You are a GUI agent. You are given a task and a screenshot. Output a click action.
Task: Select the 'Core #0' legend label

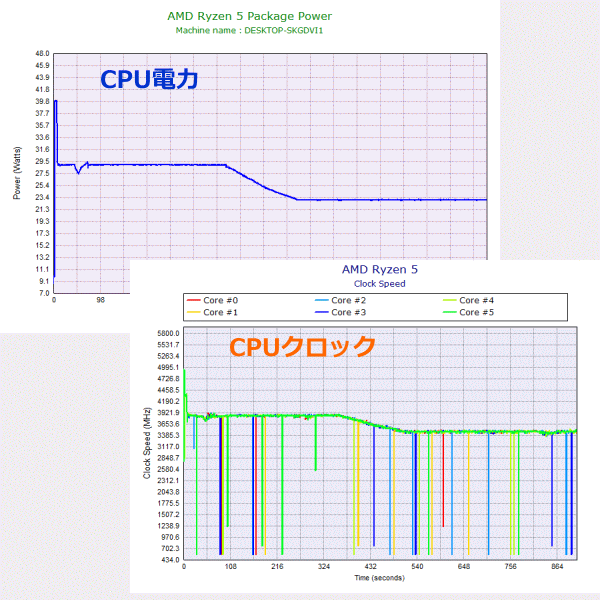point(220,300)
